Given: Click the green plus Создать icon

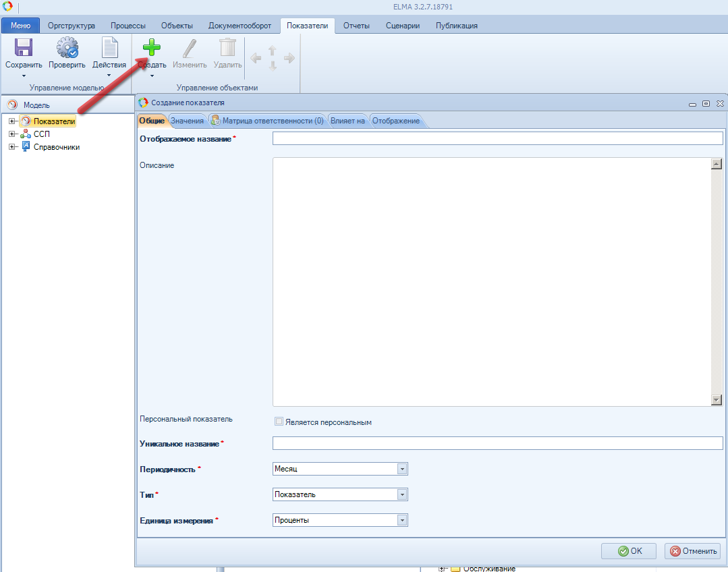Looking at the screenshot, I should [152, 49].
